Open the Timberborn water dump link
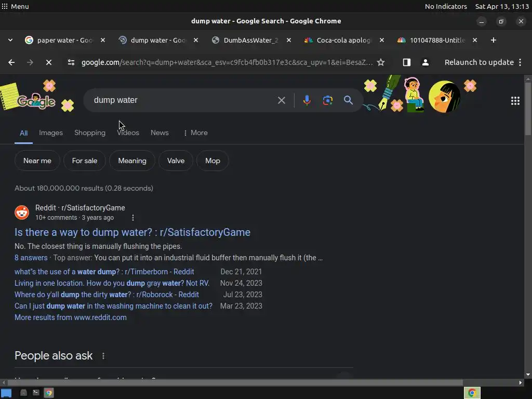 tap(104, 272)
